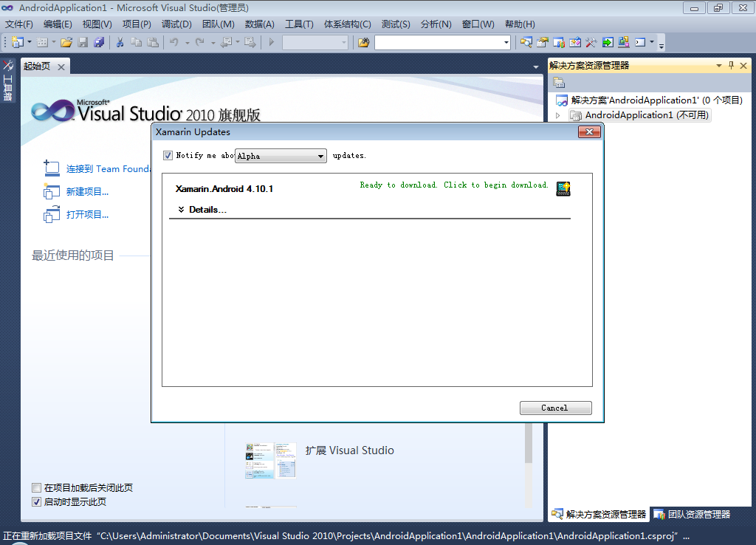756x545 pixels.
Task: Open the 调试(D) menu
Action: 176,24
